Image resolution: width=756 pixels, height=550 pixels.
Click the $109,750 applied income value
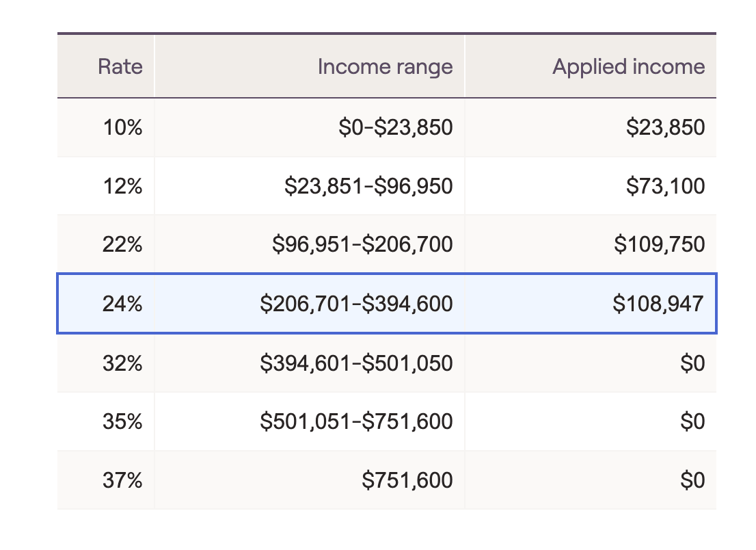tap(659, 245)
